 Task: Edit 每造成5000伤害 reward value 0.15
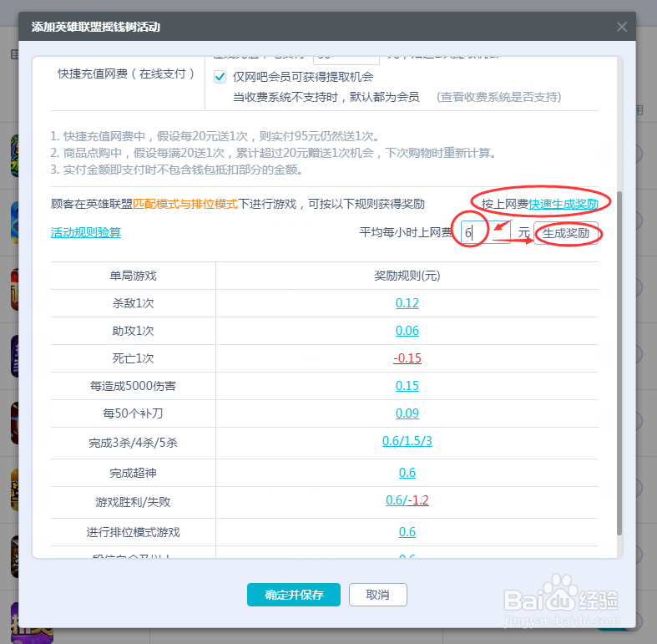pos(407,386)
